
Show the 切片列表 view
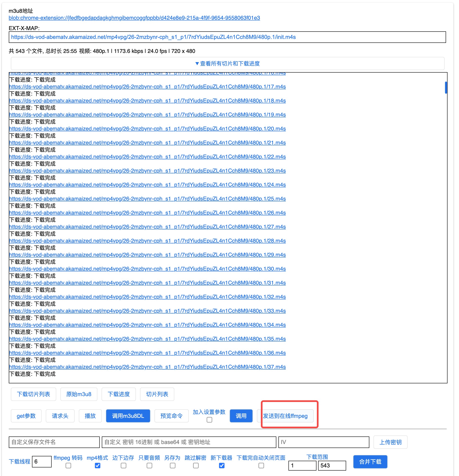[x=157, y=394]
